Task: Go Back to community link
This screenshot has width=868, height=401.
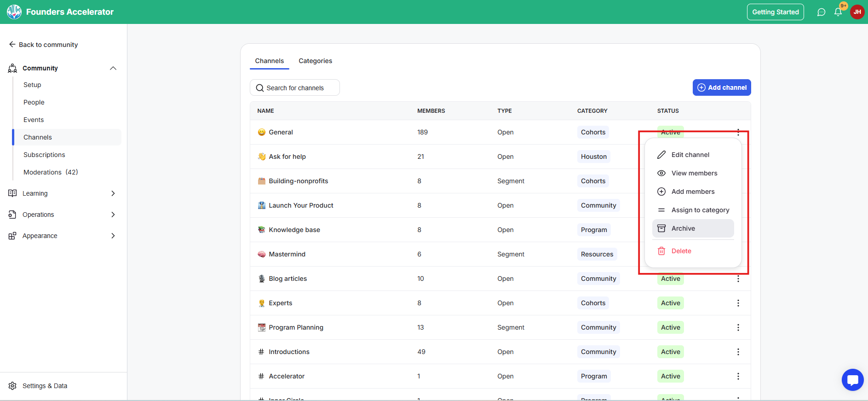Action: click(43, 45)
